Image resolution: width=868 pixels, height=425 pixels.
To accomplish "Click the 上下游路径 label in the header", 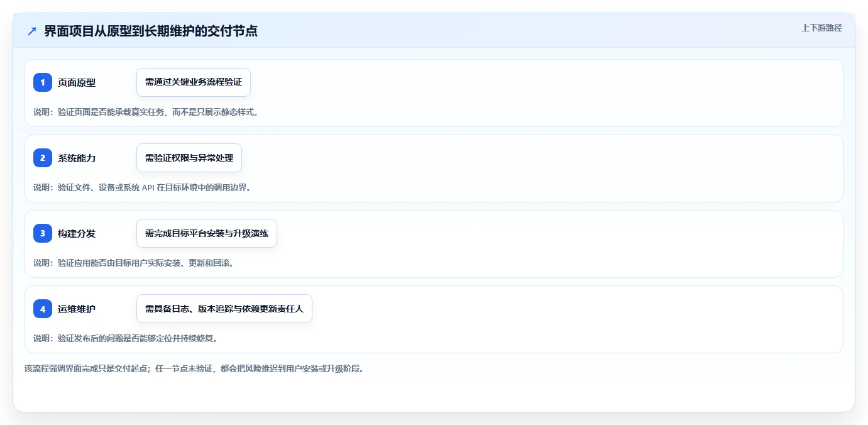I will [821, 28].
